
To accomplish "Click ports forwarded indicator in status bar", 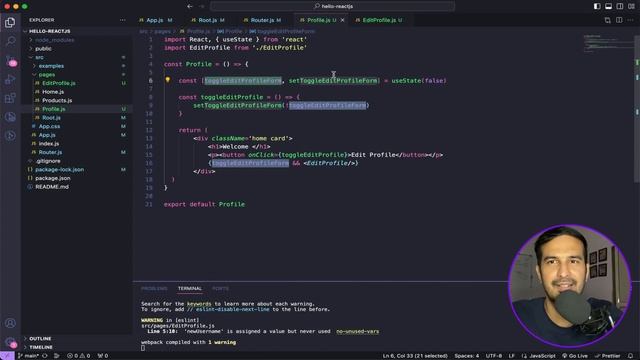I will tap(103, 356).
